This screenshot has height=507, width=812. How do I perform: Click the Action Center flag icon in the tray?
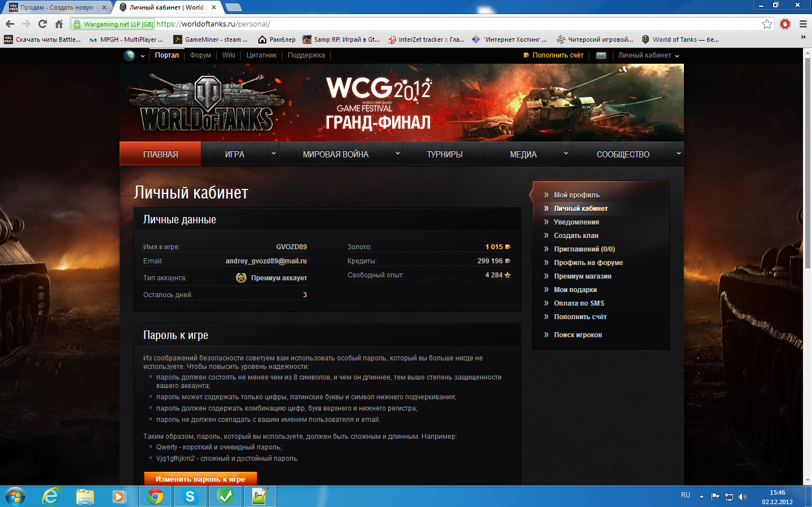[715, 496]
